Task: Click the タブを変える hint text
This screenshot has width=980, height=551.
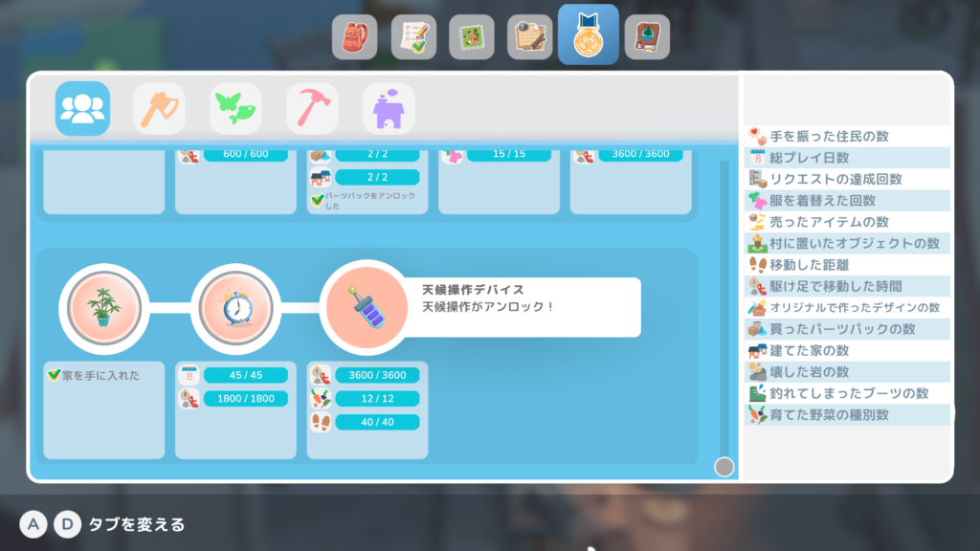Action: (137, 524)
